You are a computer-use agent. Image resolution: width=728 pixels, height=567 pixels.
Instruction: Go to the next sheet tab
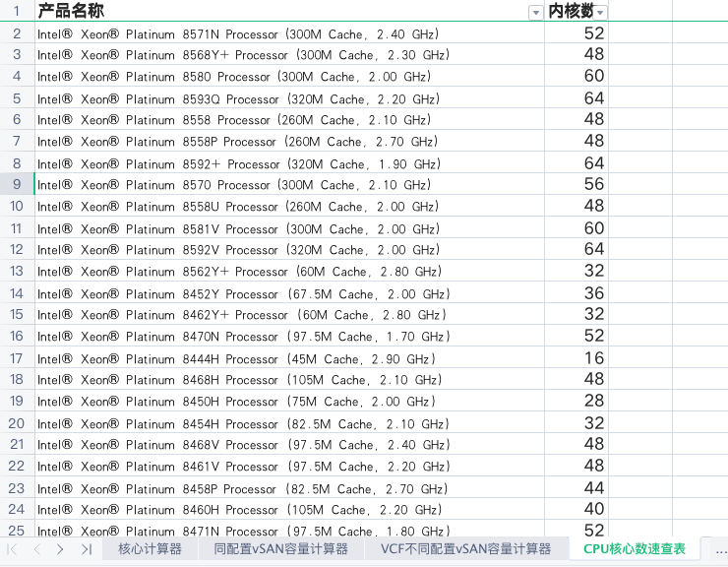pyautogui.click(x=60, y=549)
